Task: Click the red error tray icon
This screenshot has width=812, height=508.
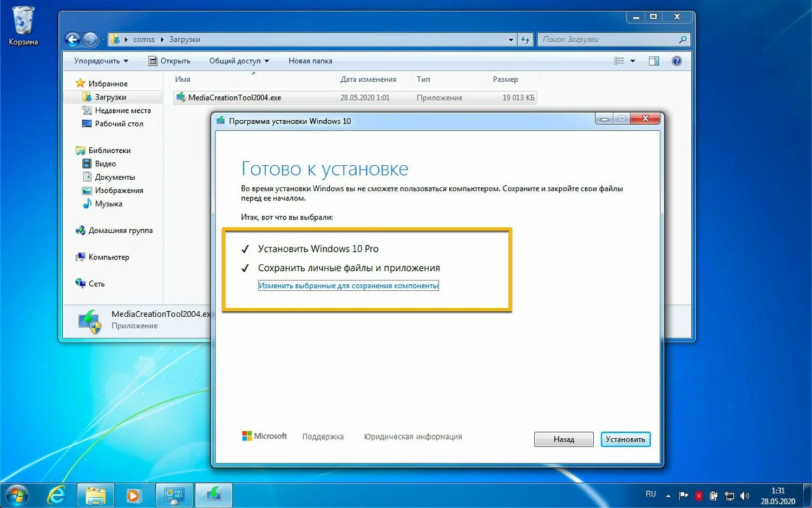Action: (x=699, y=496)
